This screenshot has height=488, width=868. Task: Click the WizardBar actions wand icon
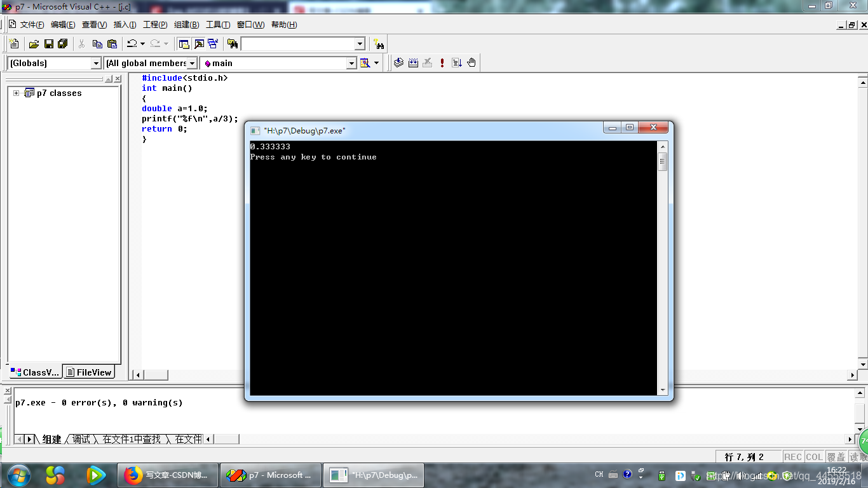365,63
